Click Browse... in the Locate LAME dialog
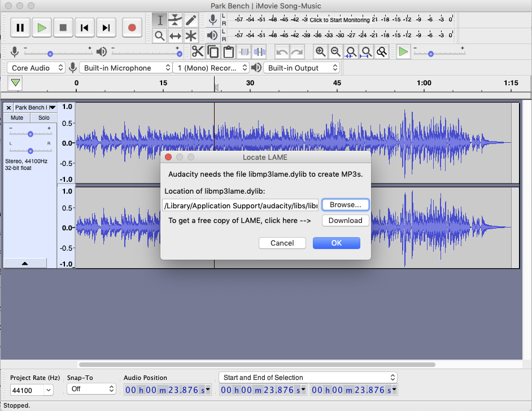 [346, 205]
